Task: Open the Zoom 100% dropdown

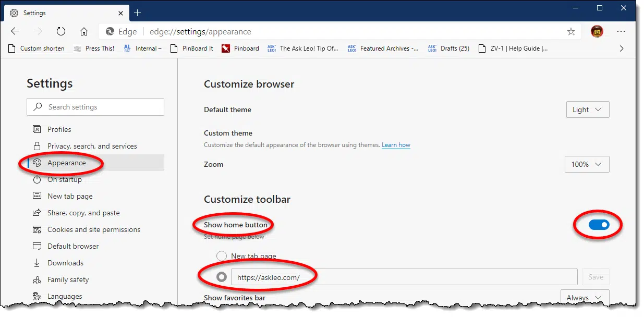Action: (587, 164)
